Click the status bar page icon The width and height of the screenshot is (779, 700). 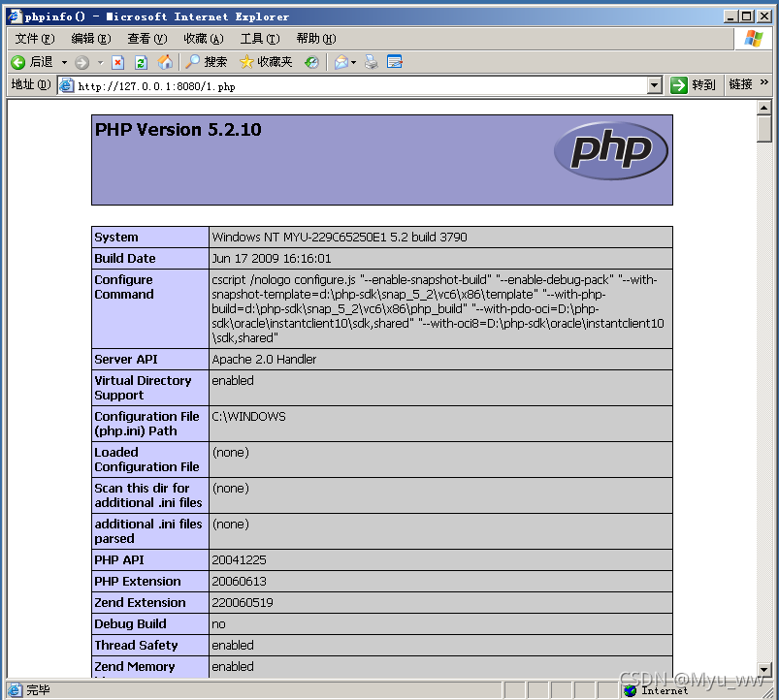click(15, 690)
